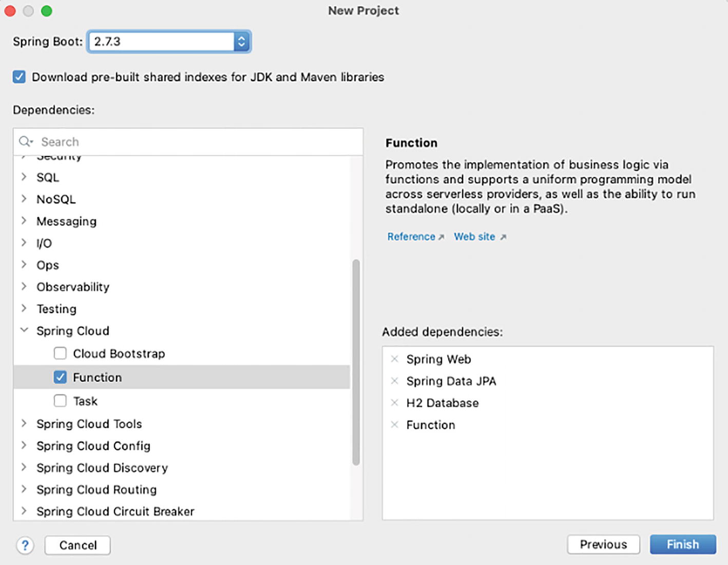The image size is (728, 565).
Task: Disable pre-built shared indexes download
Action: pos(20,77)
